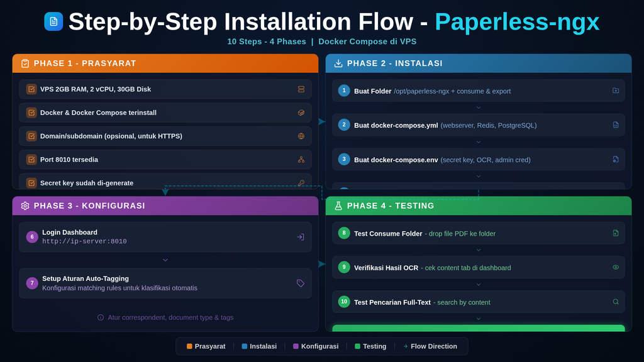Click the folder icon on Buat Folder step
The height and width of the screenshot is (362, 644).
[x=615, y=90]
